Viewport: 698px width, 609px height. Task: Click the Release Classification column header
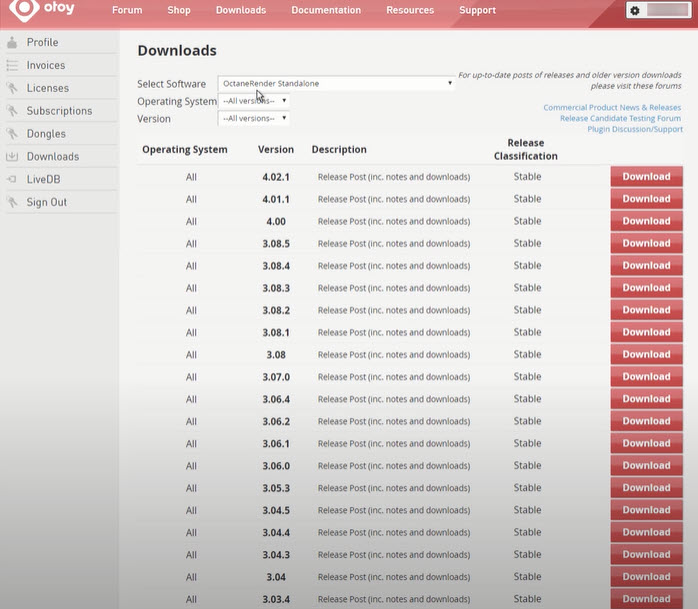tap(526, 150)
